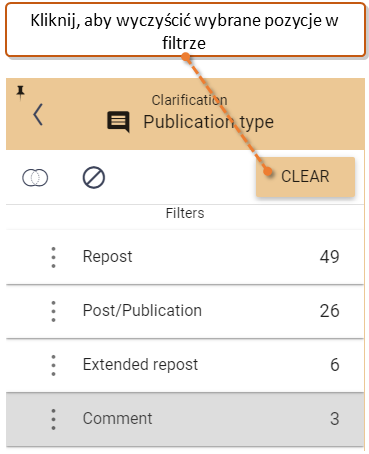Screen dimensions: 369x454
Task: Deselect the highlighted Comment filter item
Action: pyautogui.click(x=185, y=419)
